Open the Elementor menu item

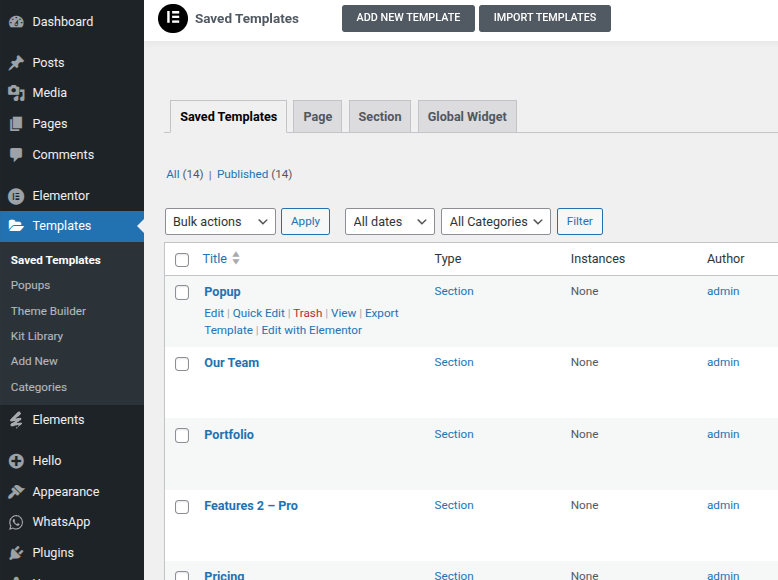72,196
